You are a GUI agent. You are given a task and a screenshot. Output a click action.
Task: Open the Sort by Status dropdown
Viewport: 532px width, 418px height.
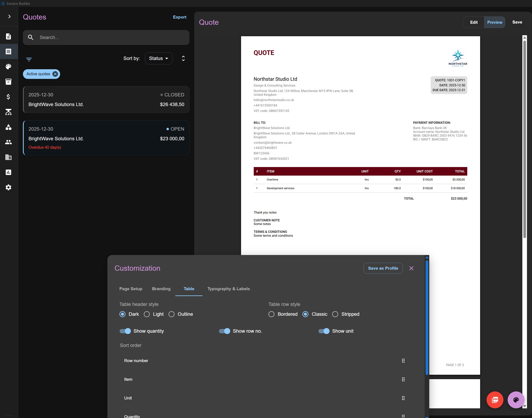159,58
